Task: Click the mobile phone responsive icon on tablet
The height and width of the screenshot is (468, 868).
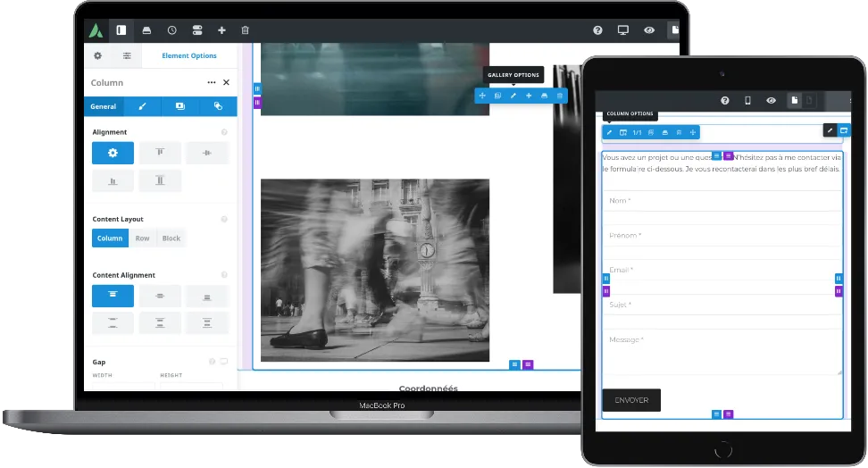Action: (747, 101)
